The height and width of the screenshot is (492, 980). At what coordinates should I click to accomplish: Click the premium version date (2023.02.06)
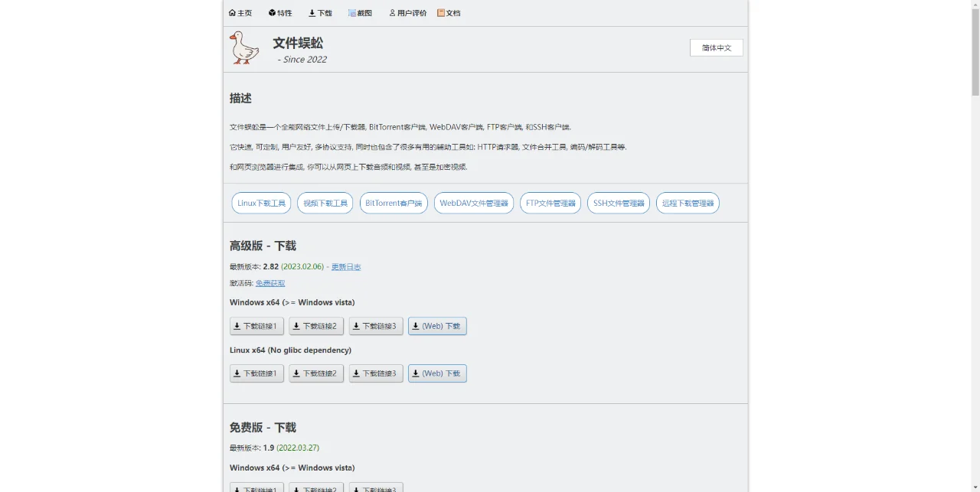[x=302, y=267]
